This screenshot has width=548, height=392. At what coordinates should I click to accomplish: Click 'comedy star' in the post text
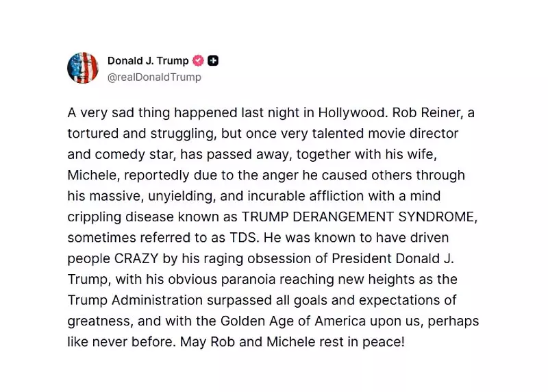tap(125, 154)
